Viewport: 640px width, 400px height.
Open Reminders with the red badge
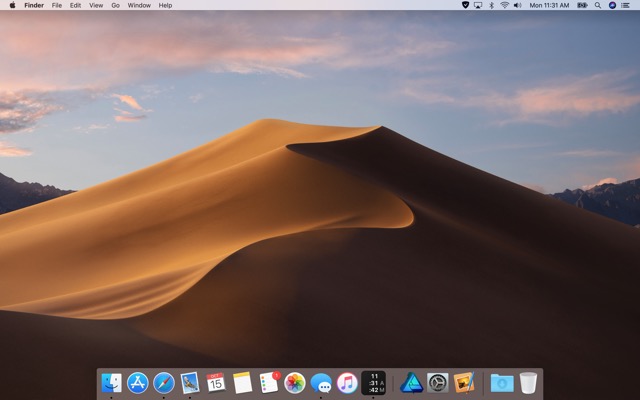click(269, 383)
